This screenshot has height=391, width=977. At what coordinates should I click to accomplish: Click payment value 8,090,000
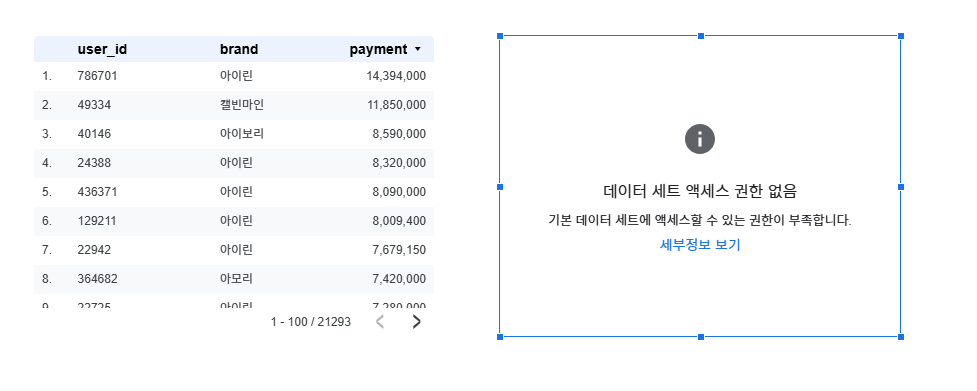pyautogui.click(x=399, y=192)
